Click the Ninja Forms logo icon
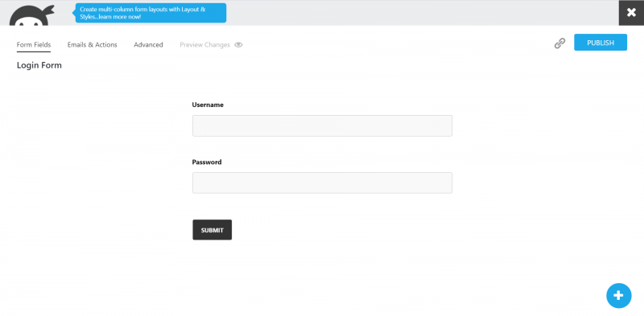 point(31,15)
